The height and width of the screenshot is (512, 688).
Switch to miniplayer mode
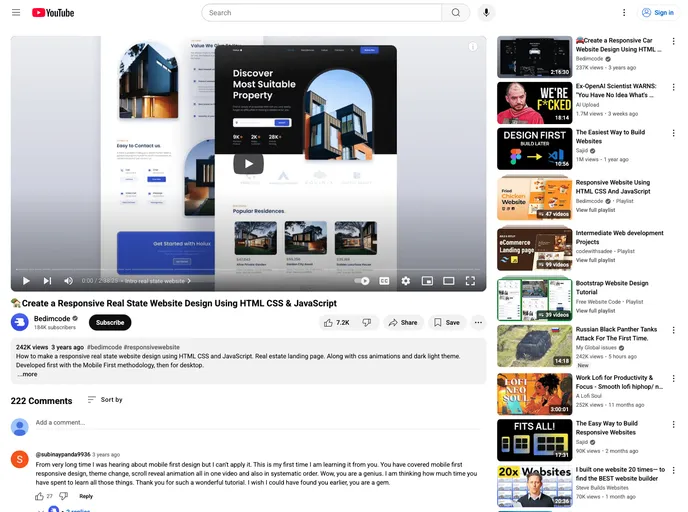click(427, 281)
